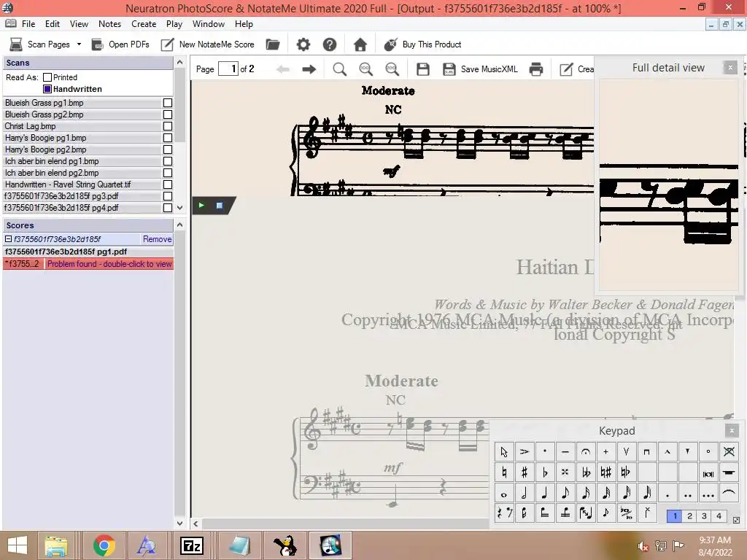This screenshot has width=747, height=560.
Task: Print the score with printer icon
Action: tap(536, 69)
